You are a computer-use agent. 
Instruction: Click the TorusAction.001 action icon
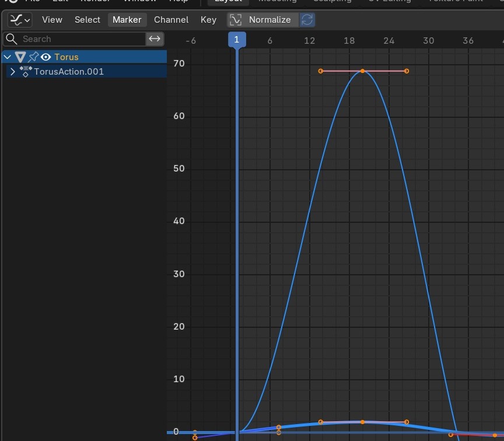pyautogui.click(x=26, y=72)
